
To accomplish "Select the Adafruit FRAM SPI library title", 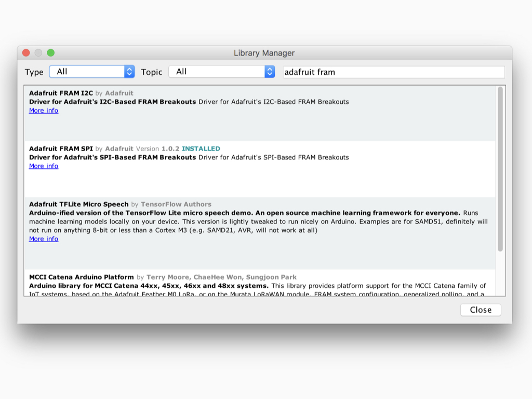I will tap(61, 149).
